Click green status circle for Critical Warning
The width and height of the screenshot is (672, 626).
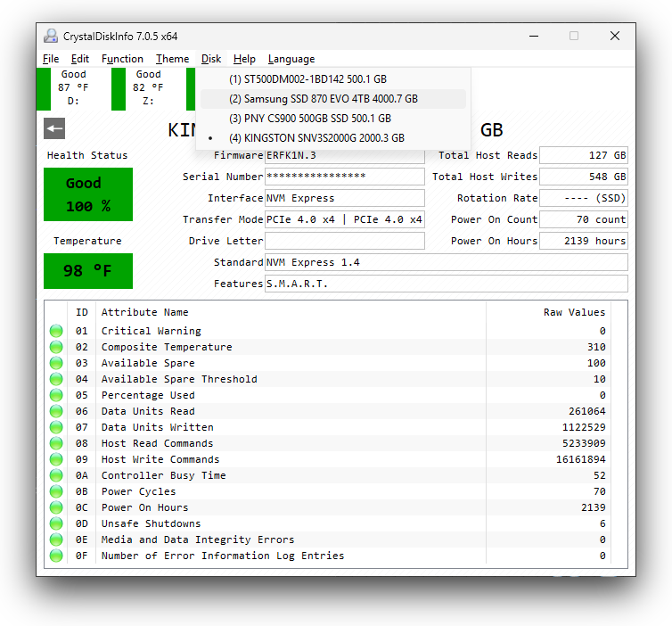coord(56,331)
